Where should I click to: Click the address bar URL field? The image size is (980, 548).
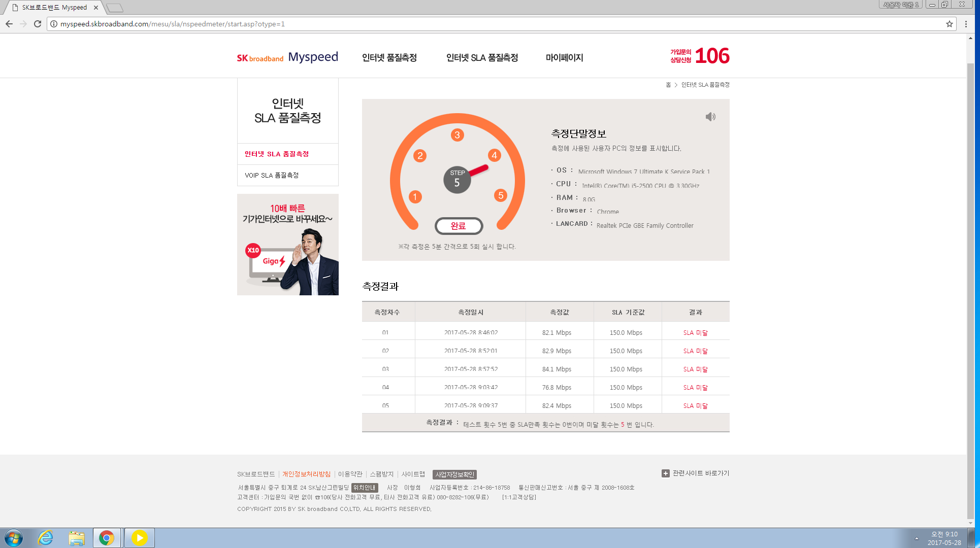[x=355, y=24]
